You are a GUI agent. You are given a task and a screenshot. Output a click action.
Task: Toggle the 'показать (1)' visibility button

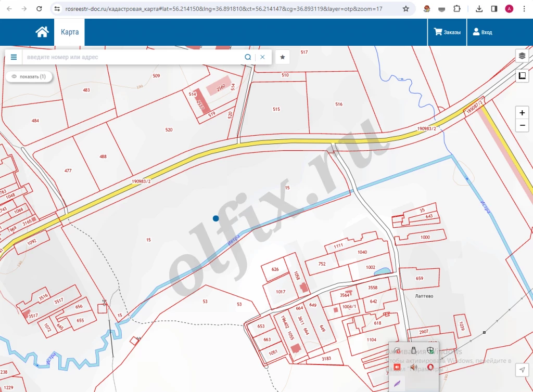[29, 76]
